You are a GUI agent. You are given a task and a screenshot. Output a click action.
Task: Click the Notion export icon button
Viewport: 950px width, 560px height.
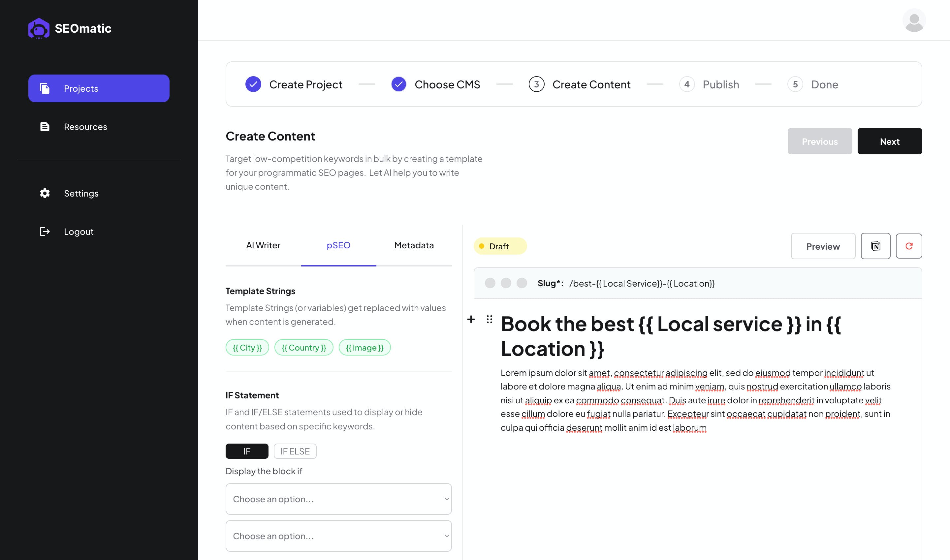(x=875, y=246)
